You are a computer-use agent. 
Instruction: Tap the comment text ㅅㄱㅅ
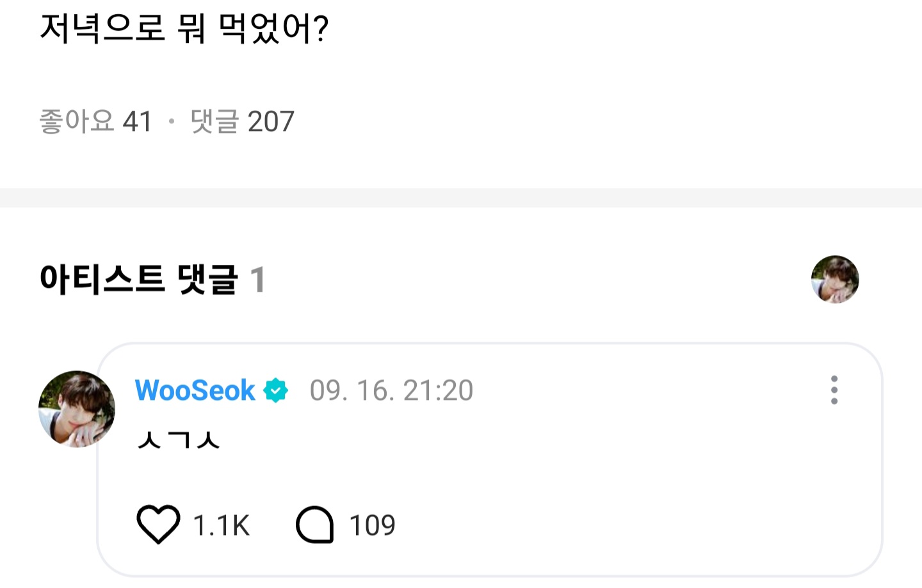(179, 440)
